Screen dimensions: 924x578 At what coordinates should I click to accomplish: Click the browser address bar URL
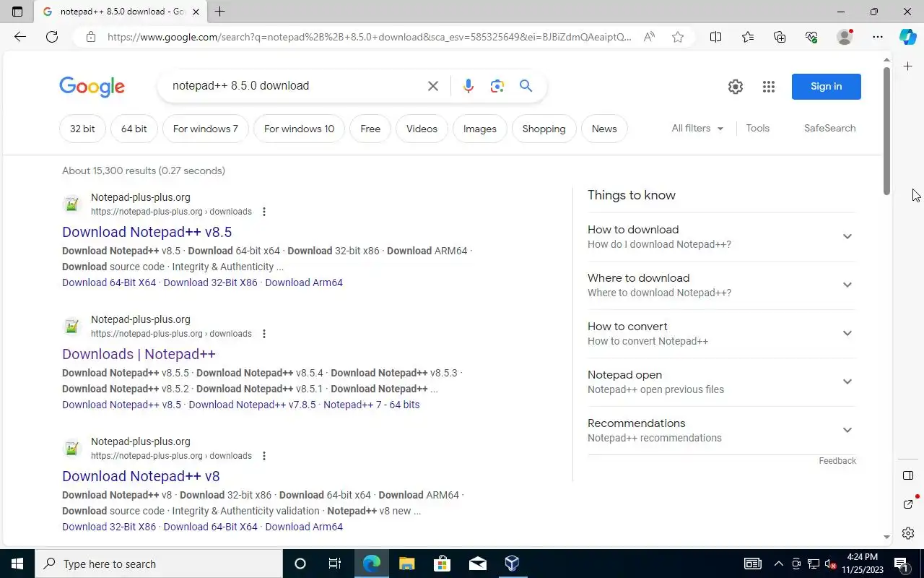point(370,37)
